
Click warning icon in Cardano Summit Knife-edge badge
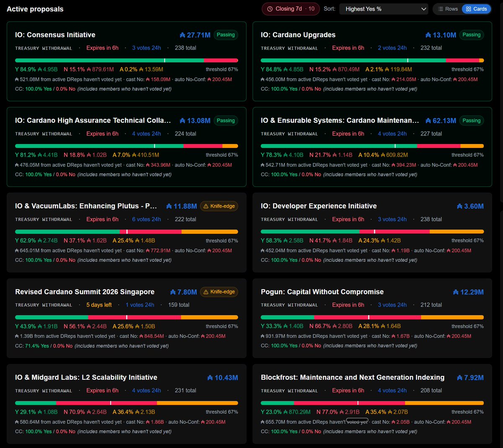pos(206,292)
